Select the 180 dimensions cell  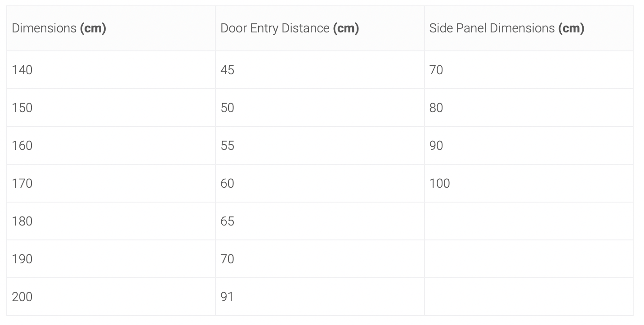point(111,221)
